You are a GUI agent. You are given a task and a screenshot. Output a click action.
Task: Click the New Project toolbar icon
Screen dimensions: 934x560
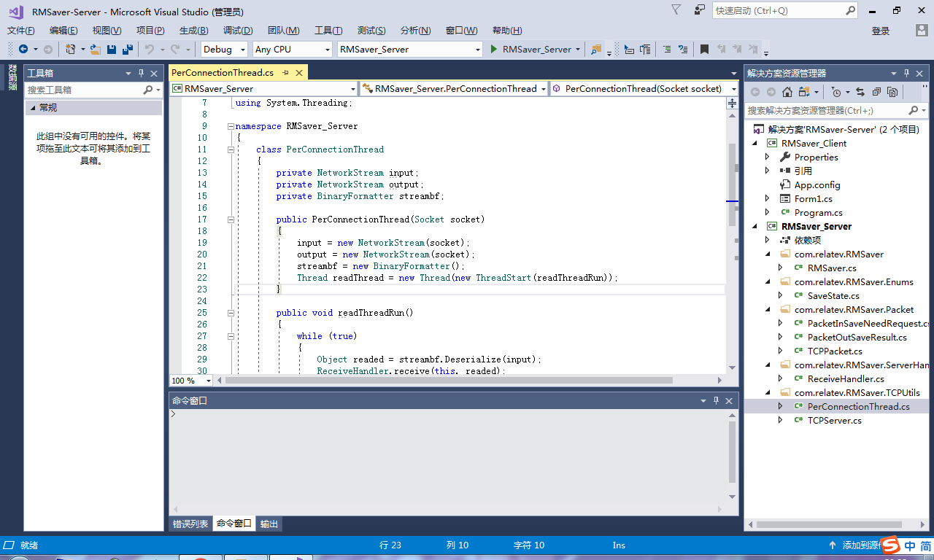click(70, 50)
